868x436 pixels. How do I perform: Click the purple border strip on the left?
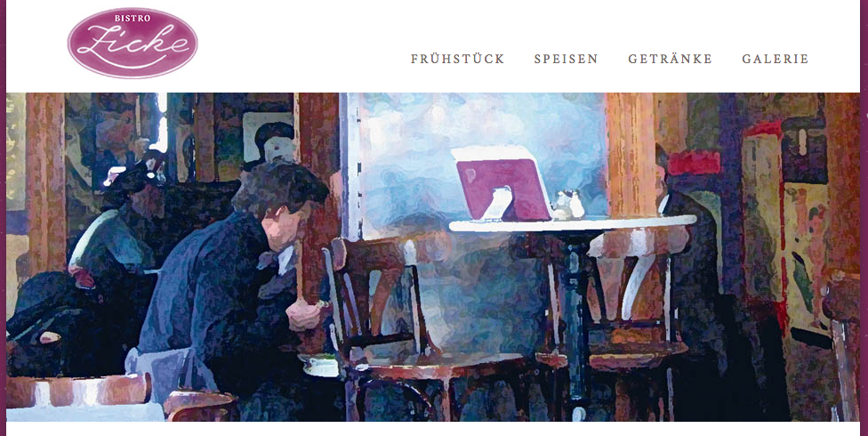point(3,218)
